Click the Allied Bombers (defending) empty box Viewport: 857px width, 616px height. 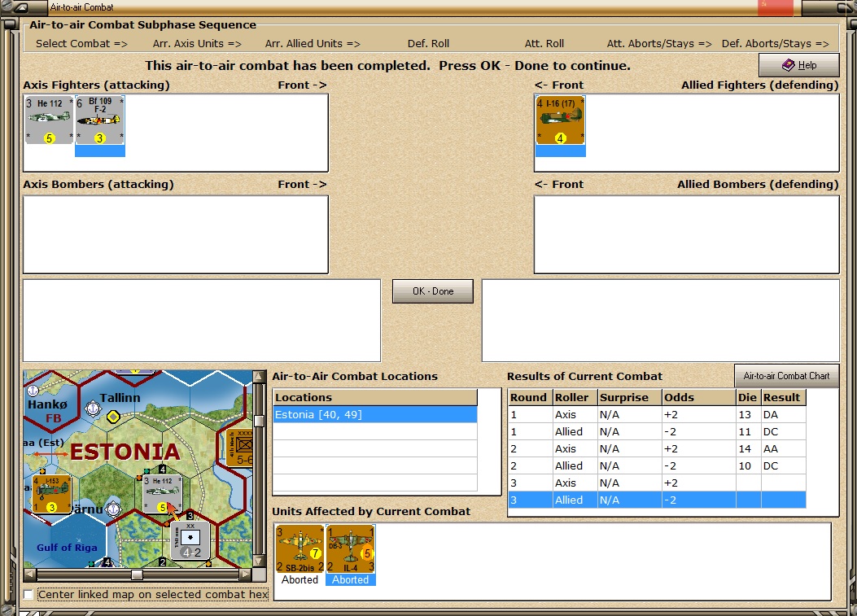pos(686,234)
